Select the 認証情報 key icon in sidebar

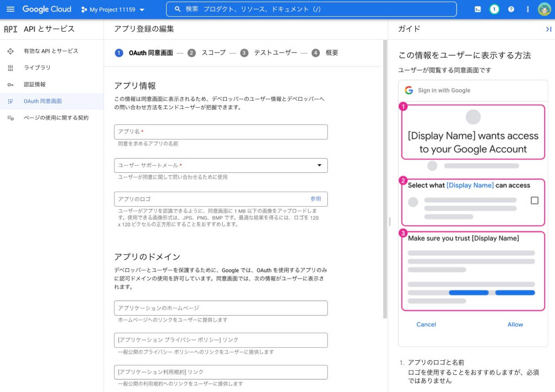(11, 84)
